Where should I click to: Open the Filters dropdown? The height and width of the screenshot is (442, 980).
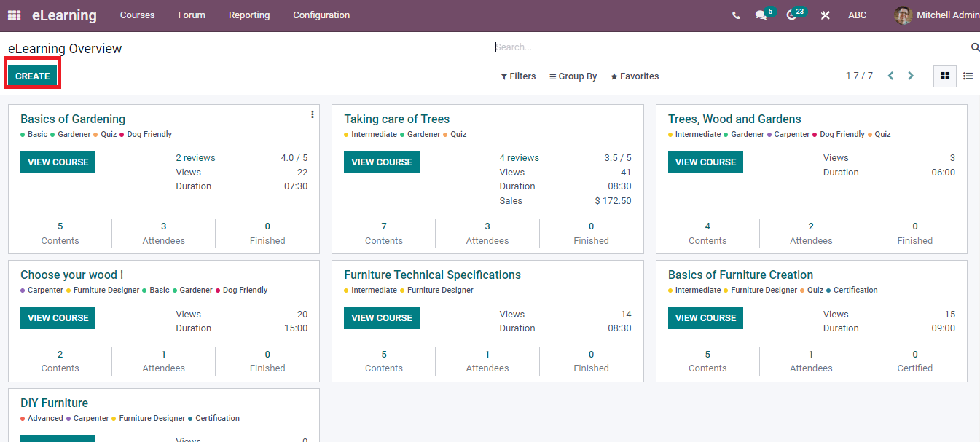point(518,76)
